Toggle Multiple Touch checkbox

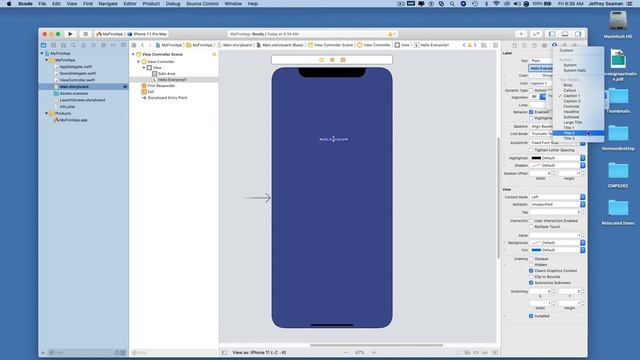[531, 227]
